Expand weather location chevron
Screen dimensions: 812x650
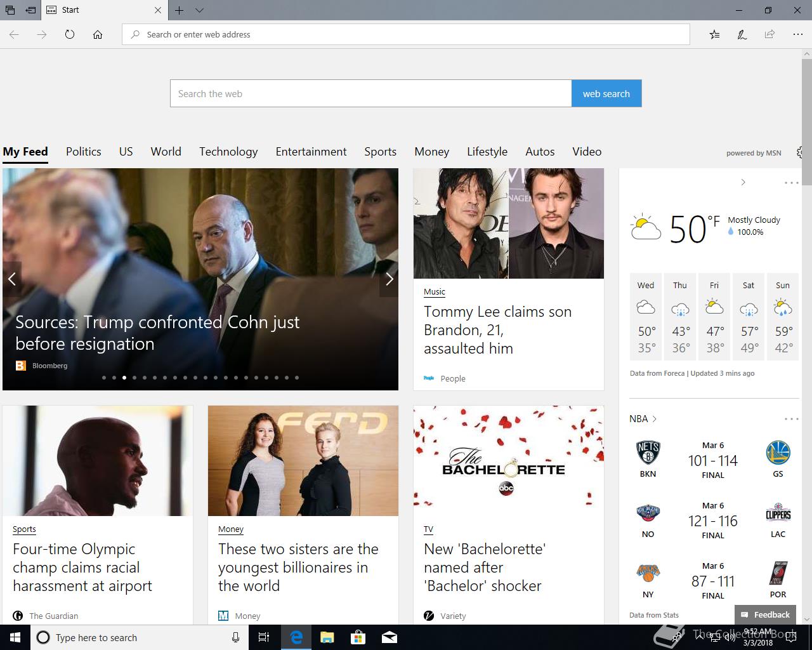tap(743, 182)
